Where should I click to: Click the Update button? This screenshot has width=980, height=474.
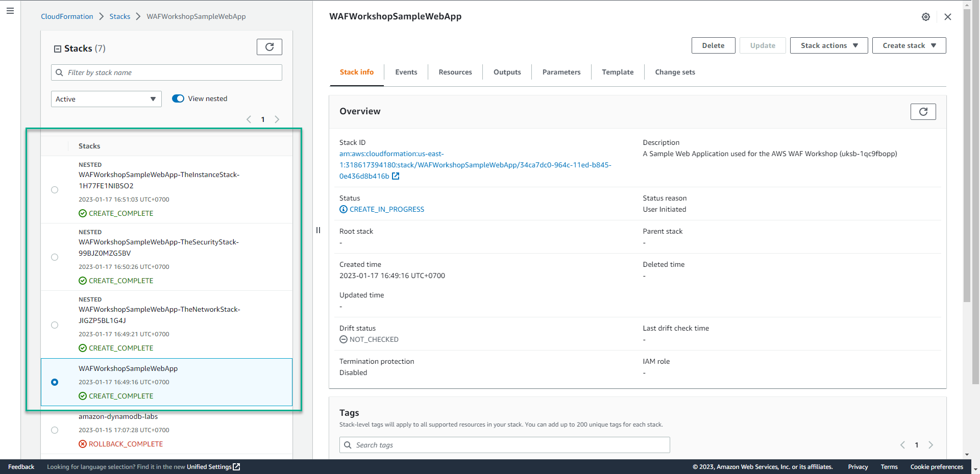763,45
